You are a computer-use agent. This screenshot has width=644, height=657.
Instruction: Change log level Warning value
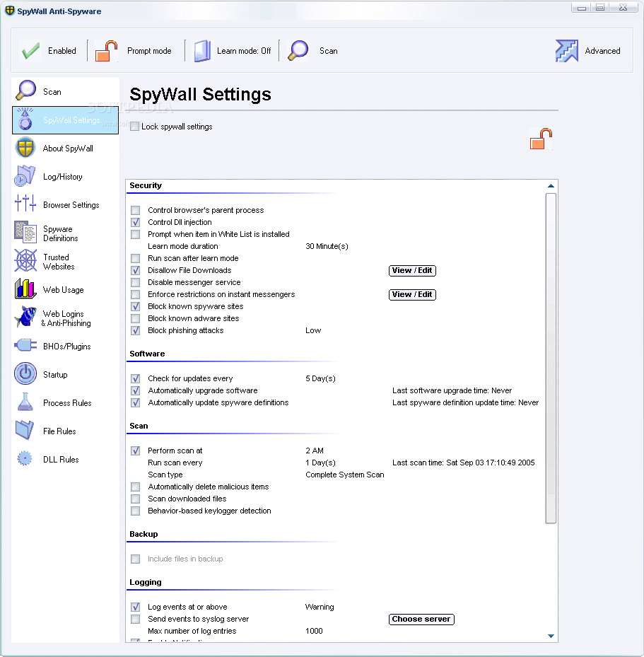click(x=320, y=607)
